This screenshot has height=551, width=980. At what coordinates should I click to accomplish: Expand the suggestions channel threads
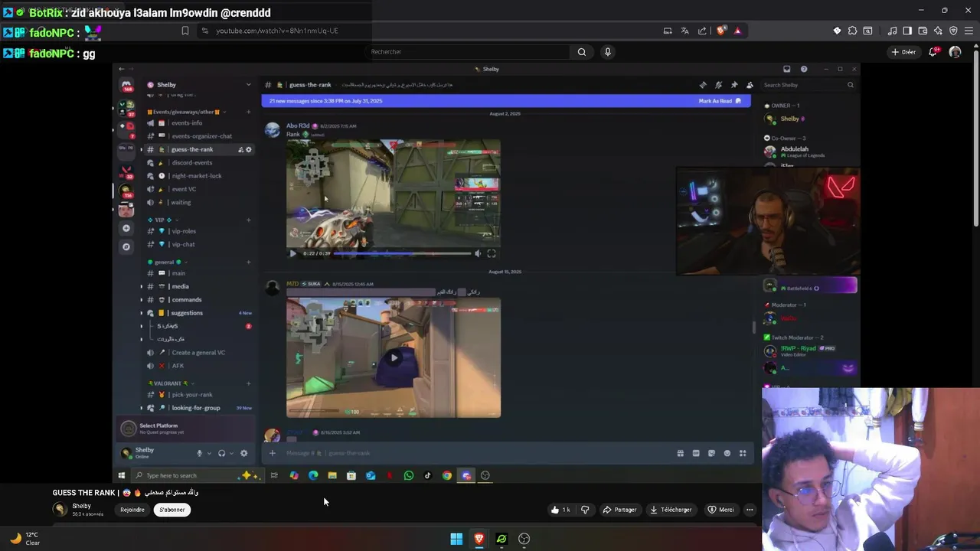[141, 313]
